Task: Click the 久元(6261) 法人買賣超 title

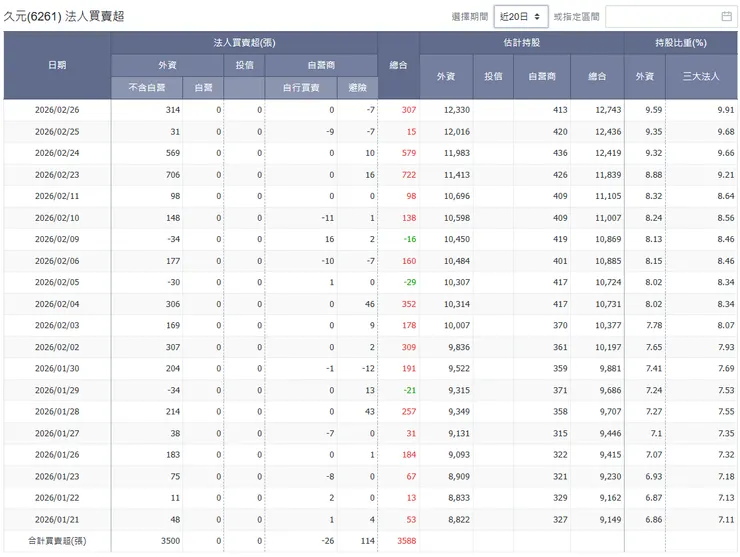Action: [x=64, y=17]
